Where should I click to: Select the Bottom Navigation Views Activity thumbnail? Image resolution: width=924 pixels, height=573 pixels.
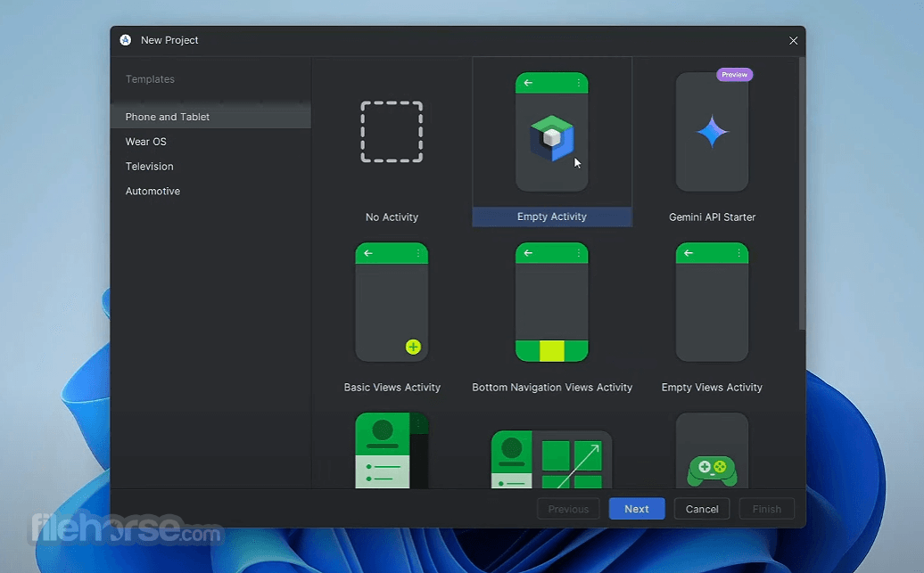(x=551, y=302)
